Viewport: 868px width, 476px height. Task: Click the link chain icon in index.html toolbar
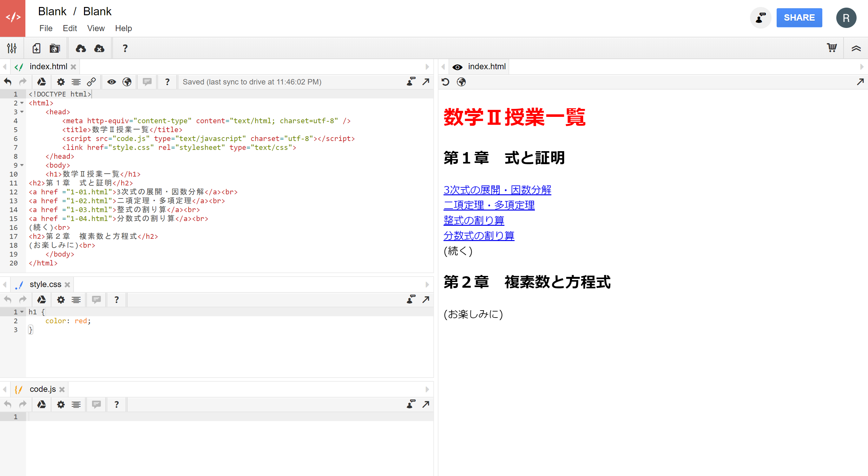pos(91,82)
